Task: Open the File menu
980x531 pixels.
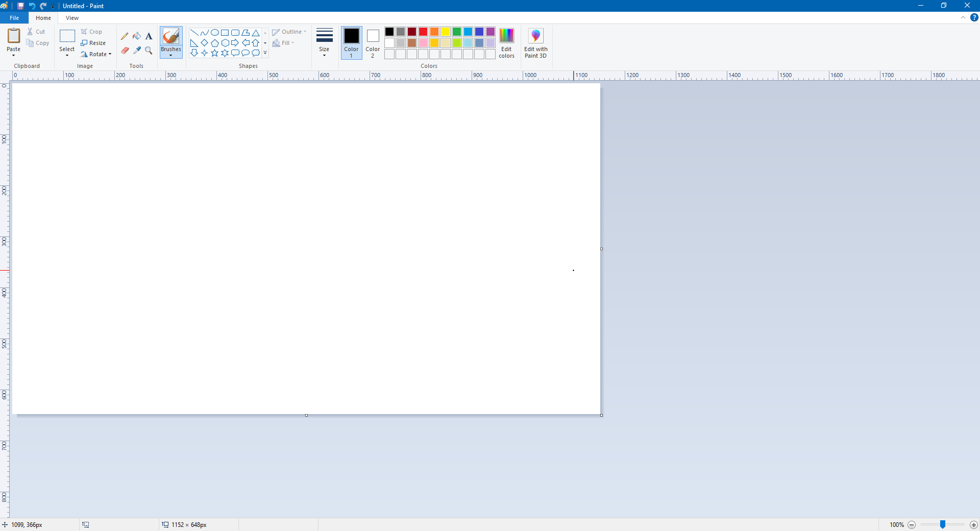Action: click(14, 18)
